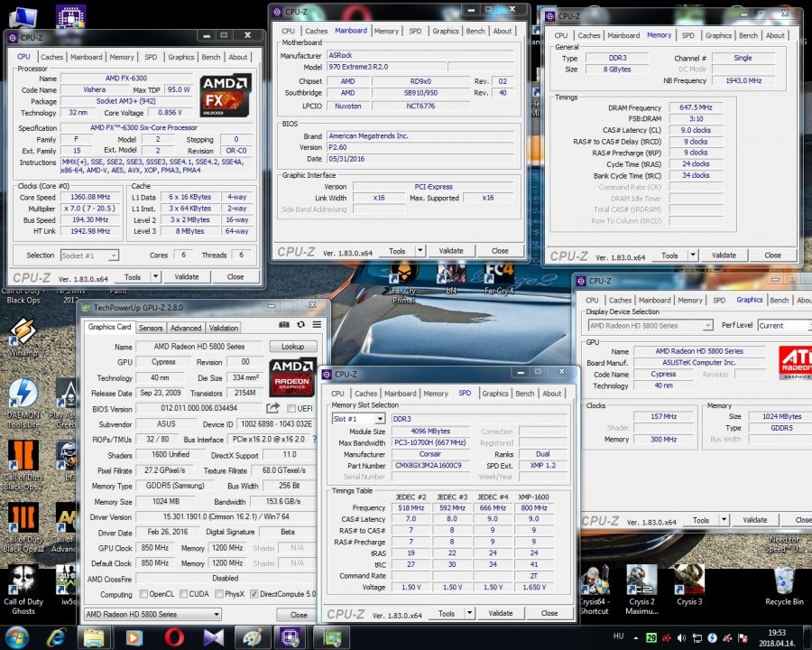Take a GPU-Z screenshot with the camera icon
Screen dimensions: 812x650
tap(284, 324)
